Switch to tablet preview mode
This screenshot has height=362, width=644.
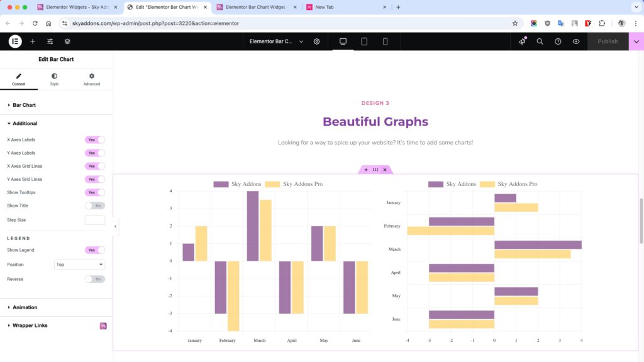coord(364,41)
